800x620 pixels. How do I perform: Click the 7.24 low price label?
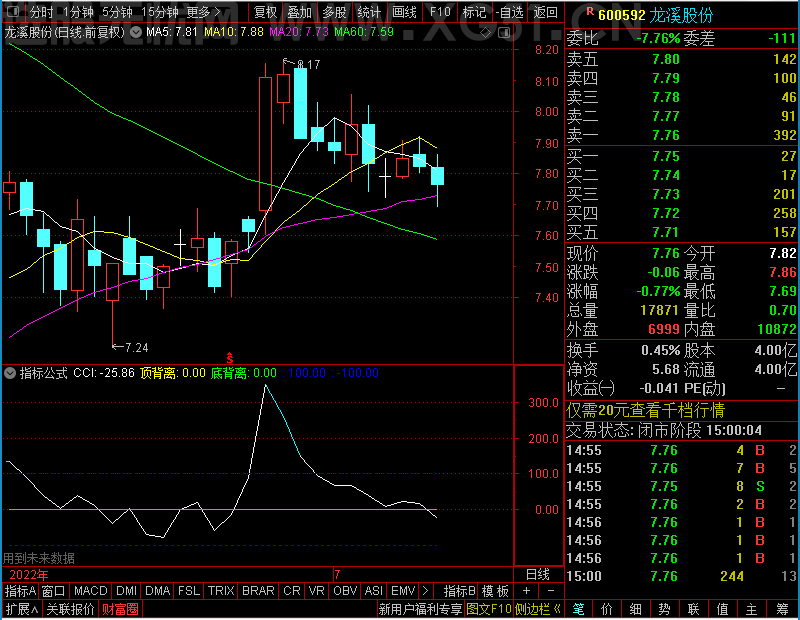[x=137, y=348]
